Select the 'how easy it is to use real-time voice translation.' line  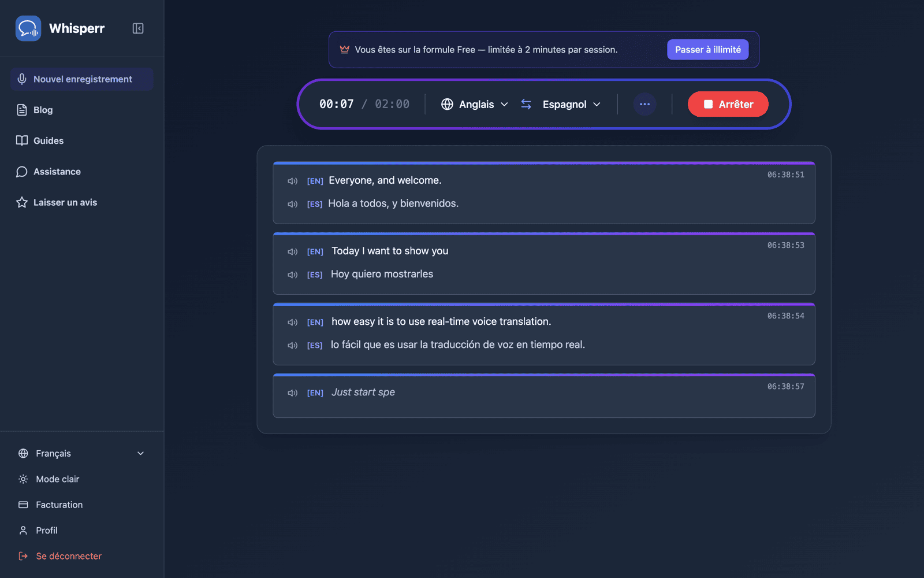[441, 321]
